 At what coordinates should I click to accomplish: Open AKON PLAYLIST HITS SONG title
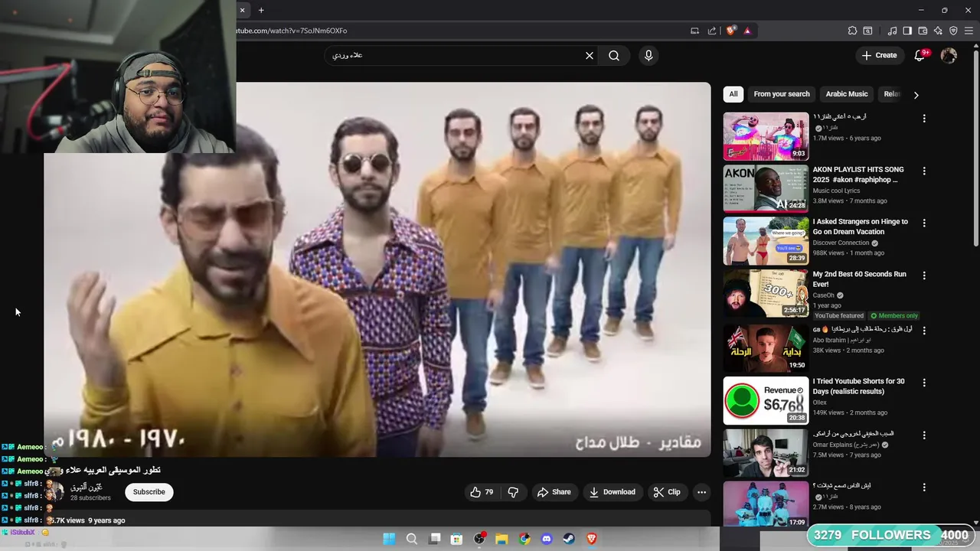coord(858,174)
